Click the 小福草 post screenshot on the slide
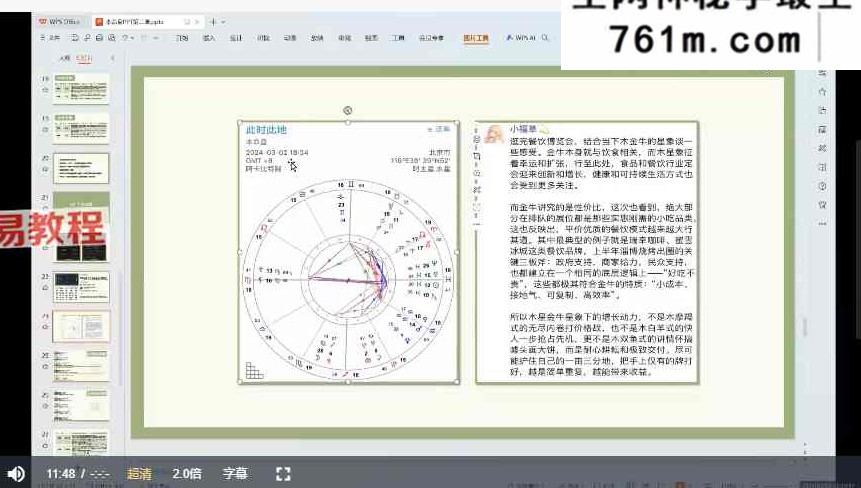 pyautogui.click(x=587, y=252)
